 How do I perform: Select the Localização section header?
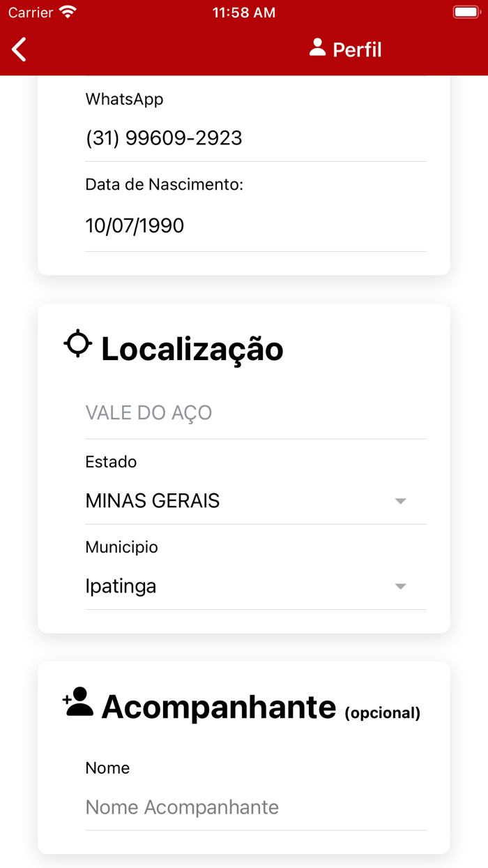point(192,349)
